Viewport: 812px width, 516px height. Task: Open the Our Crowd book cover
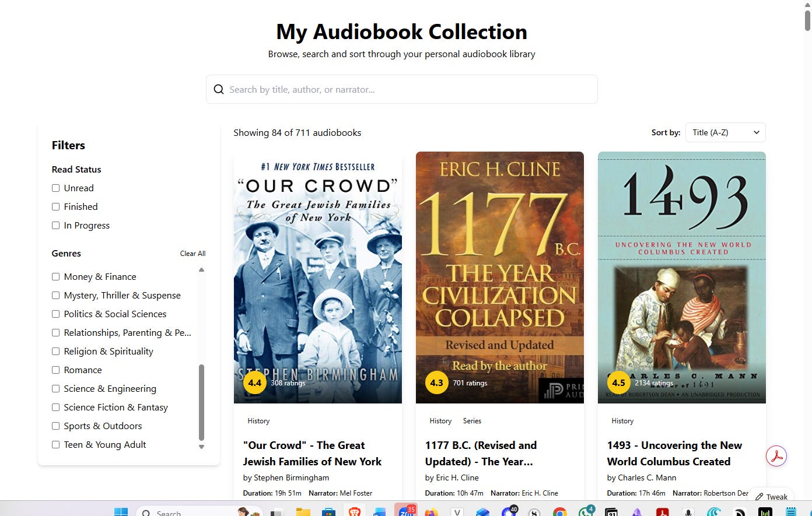318,278
